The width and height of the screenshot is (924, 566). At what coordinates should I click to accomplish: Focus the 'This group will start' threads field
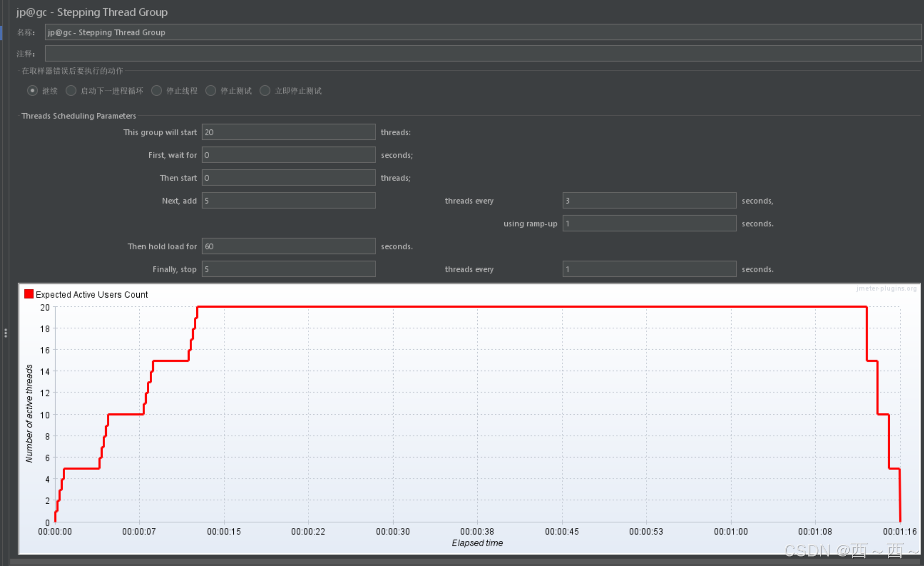pos(289,132)
